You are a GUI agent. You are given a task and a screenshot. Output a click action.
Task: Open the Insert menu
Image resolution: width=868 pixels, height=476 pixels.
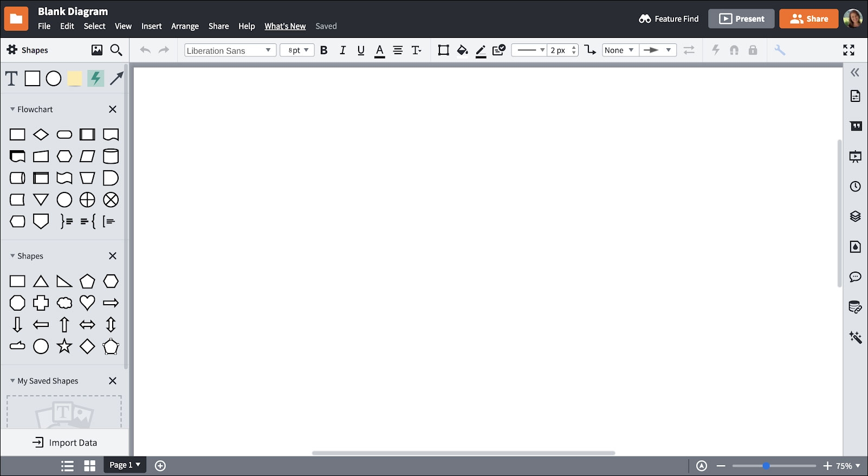[151, 26]
